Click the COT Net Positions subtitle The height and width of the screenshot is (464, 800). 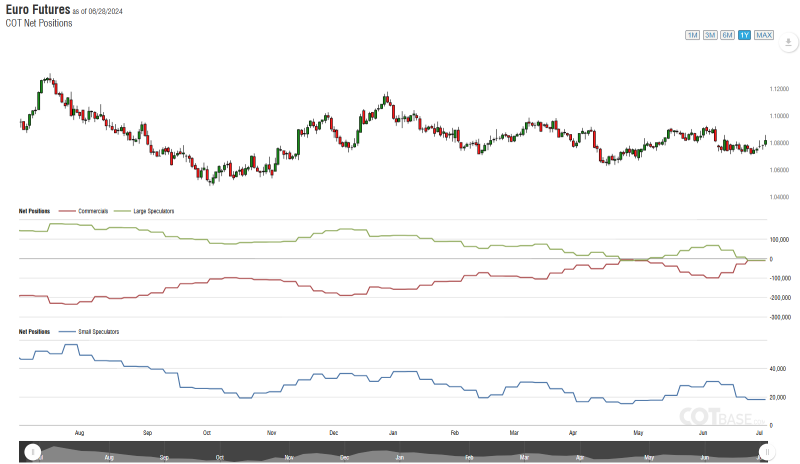(x=39, y=23)
